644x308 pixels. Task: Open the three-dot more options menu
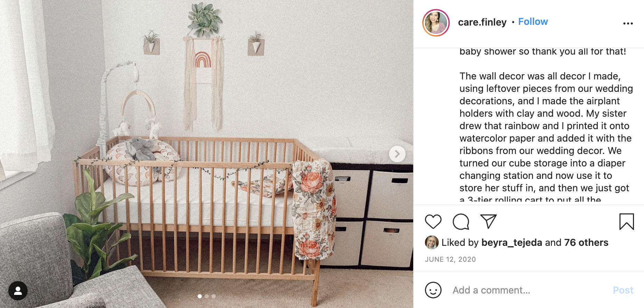click(628, 23)
